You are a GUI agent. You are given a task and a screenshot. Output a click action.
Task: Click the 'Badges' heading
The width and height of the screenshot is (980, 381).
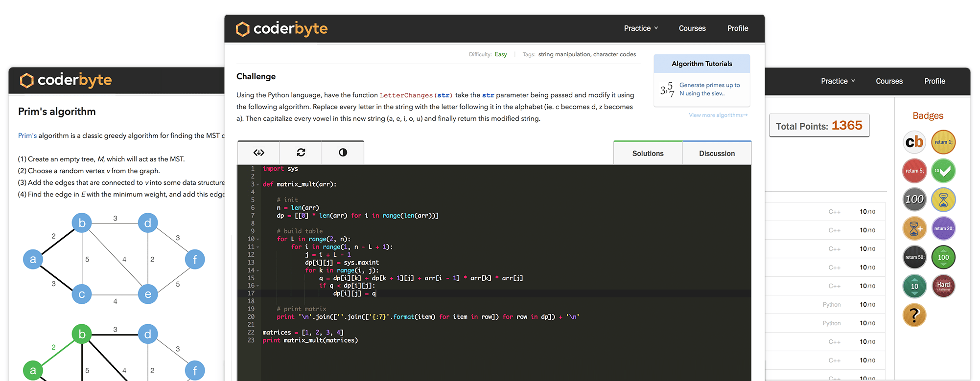point(928,116)
